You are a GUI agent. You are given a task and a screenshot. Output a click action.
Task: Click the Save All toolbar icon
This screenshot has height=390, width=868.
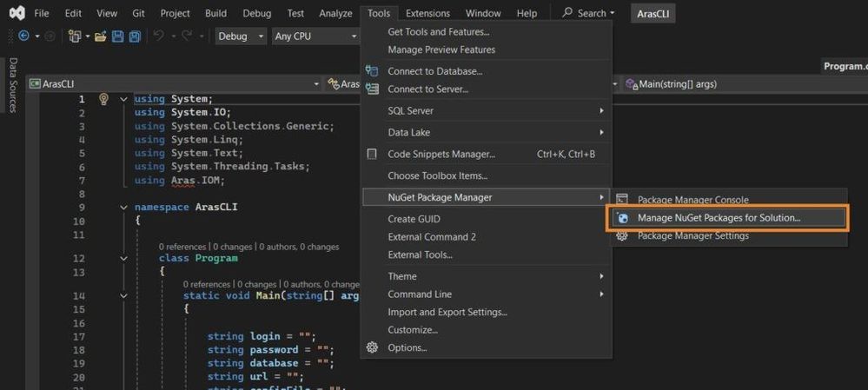click(135, 36)
